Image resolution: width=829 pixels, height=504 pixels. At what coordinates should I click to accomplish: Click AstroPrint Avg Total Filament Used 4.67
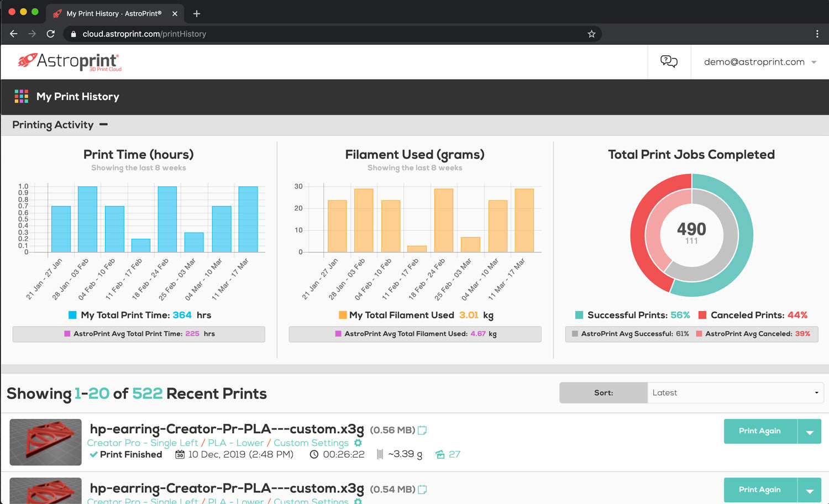click(478, 334)
